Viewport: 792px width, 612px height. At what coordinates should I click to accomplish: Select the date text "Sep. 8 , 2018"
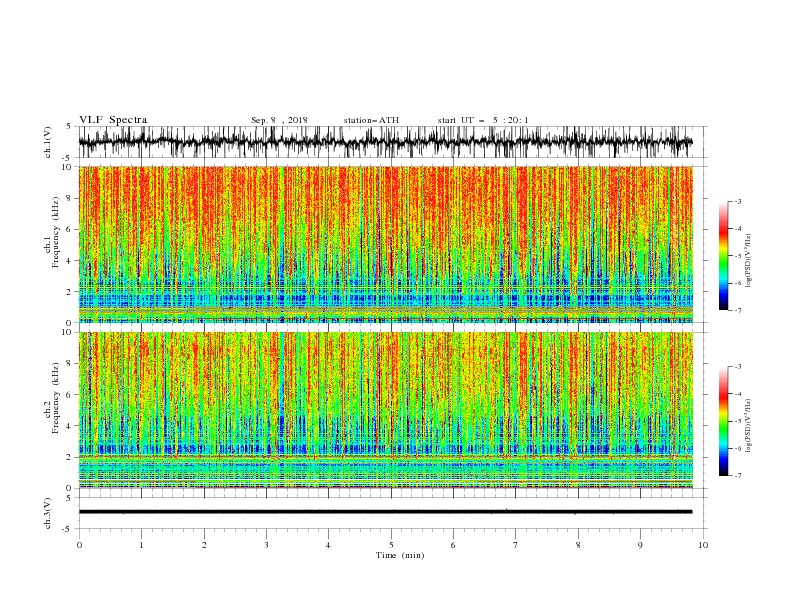(x=279, y=120)
